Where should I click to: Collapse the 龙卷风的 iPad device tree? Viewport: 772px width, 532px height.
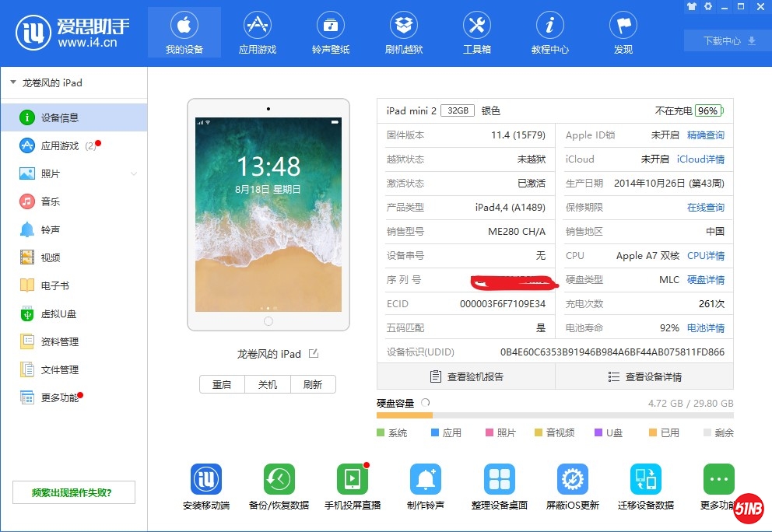[13, 82]
